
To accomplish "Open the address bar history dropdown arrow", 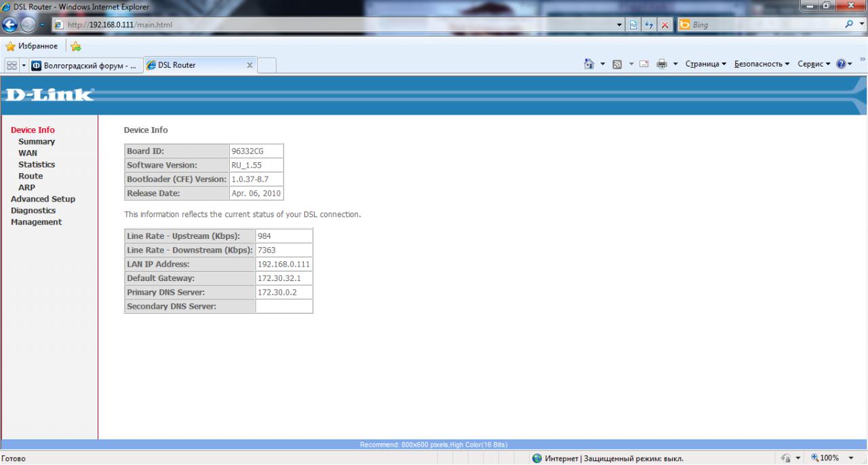I will 619,25.
